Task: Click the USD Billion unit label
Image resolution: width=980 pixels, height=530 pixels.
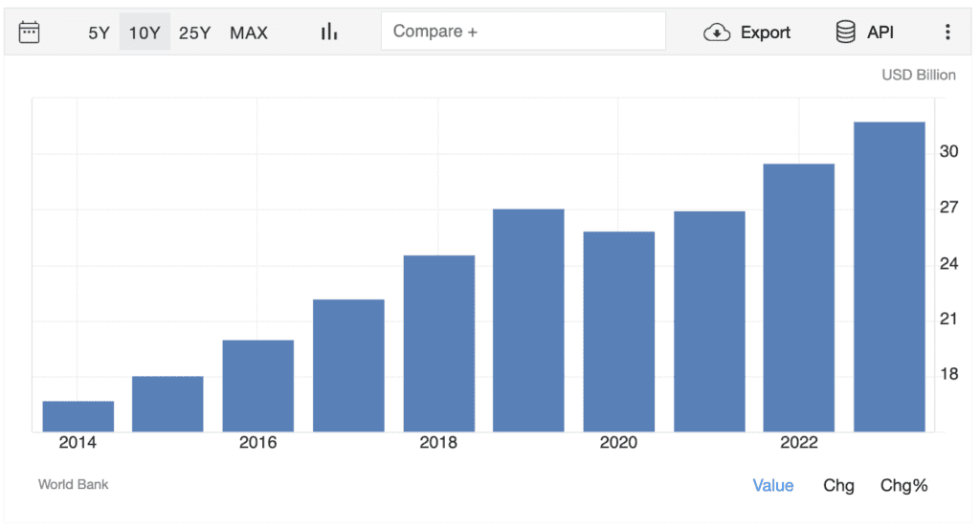Action: (x=919, y=75)
